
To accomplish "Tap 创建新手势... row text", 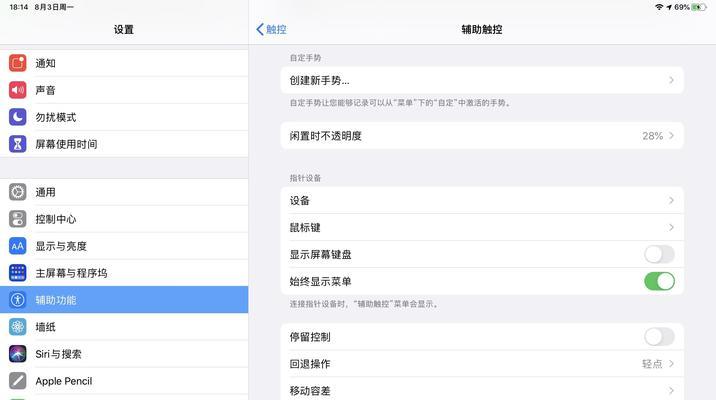I will coord(319,80).
